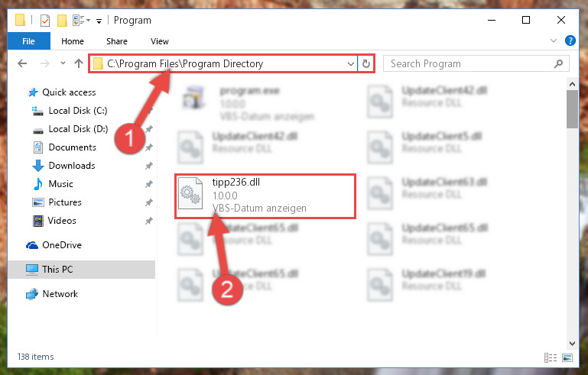The image size is (588, 375).
Task: Switch to the View tab
Action: coord(160,41)
